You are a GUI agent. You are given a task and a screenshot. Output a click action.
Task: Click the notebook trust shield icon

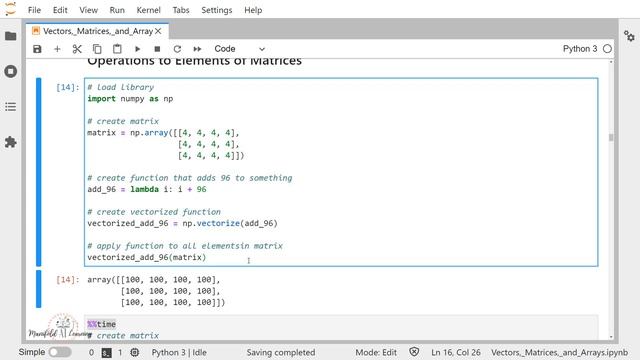pos(414,352)
